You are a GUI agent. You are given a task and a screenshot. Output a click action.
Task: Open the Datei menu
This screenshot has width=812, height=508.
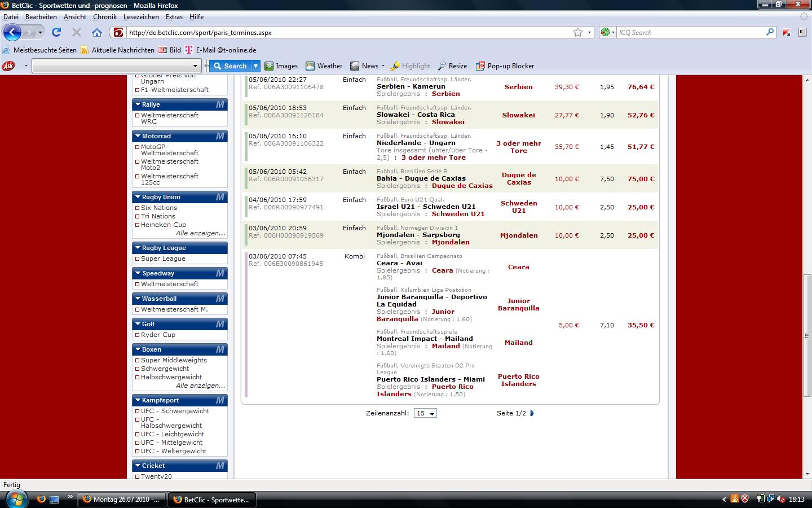pyautogui.click(x=11, y=17)
